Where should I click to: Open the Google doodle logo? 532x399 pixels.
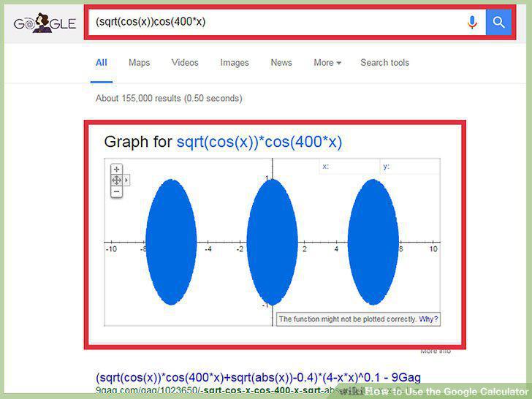tap(45, 23)
